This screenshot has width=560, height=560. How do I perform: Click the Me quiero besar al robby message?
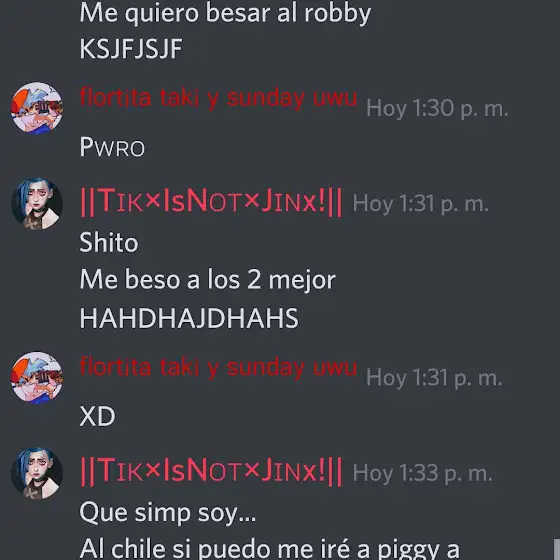pyautogui.click(x=225, y=13)
